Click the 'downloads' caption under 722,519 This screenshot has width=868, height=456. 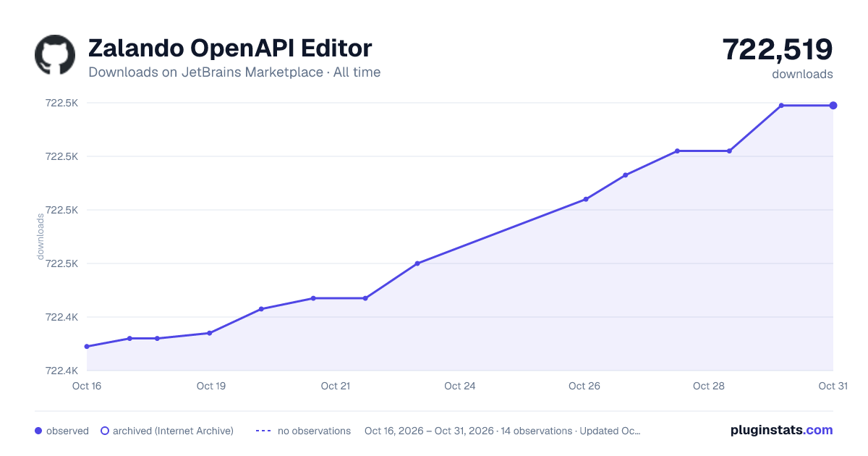(x=802, y=74)
